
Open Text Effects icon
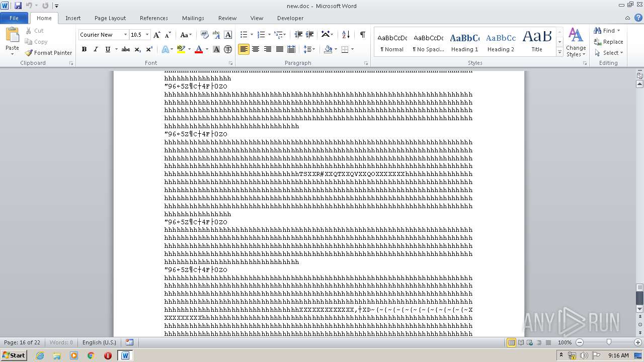tap(165, 49)
